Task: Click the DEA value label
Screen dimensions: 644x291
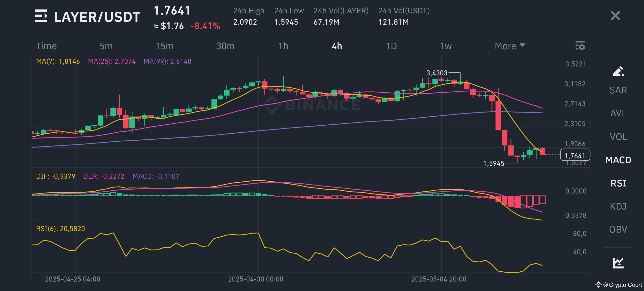Action: coord(104,177)
